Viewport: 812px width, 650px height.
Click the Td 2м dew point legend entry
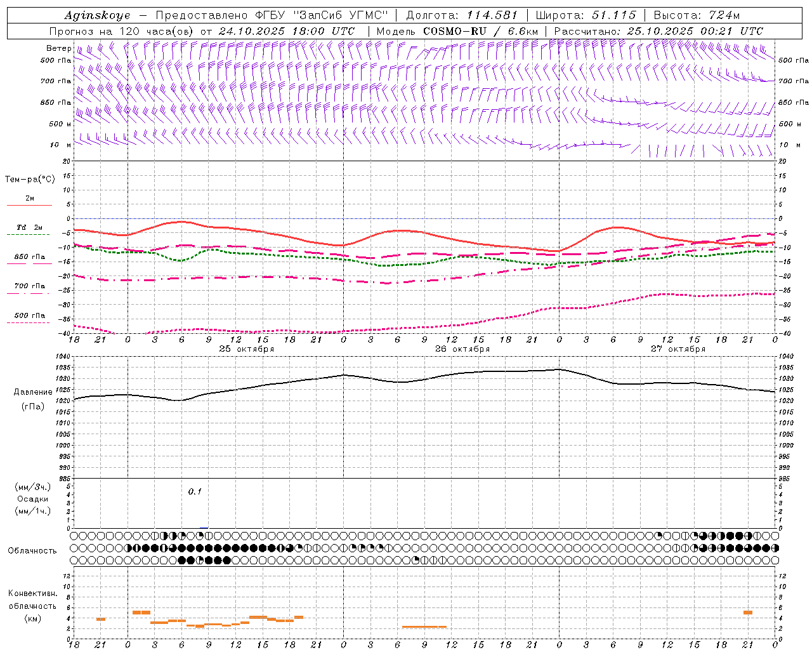click(29, 230)
